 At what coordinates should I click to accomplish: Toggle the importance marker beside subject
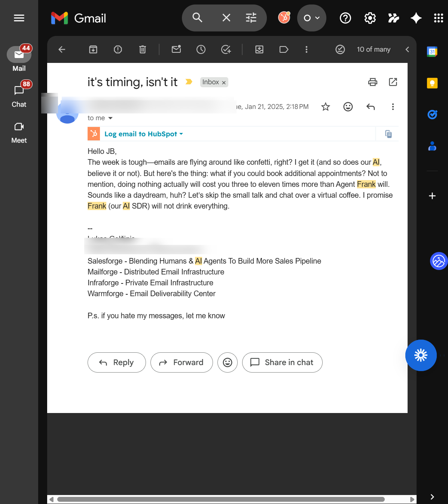189,82
